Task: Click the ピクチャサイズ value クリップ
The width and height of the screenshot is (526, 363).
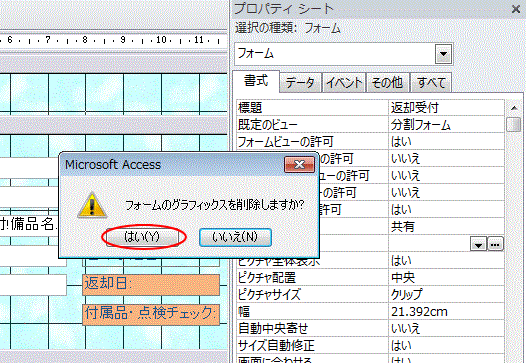Action: tap(446, 295)
